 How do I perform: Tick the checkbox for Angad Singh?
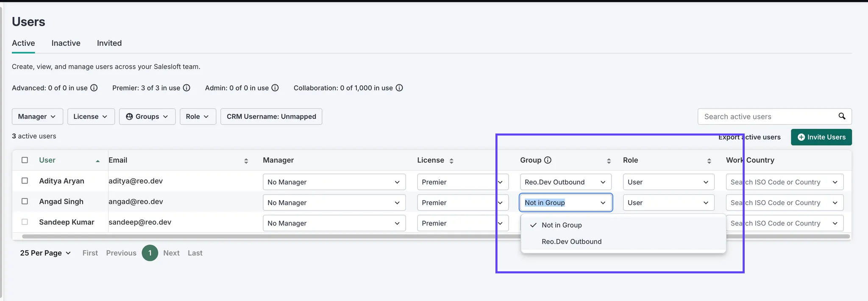coord(25,201)
